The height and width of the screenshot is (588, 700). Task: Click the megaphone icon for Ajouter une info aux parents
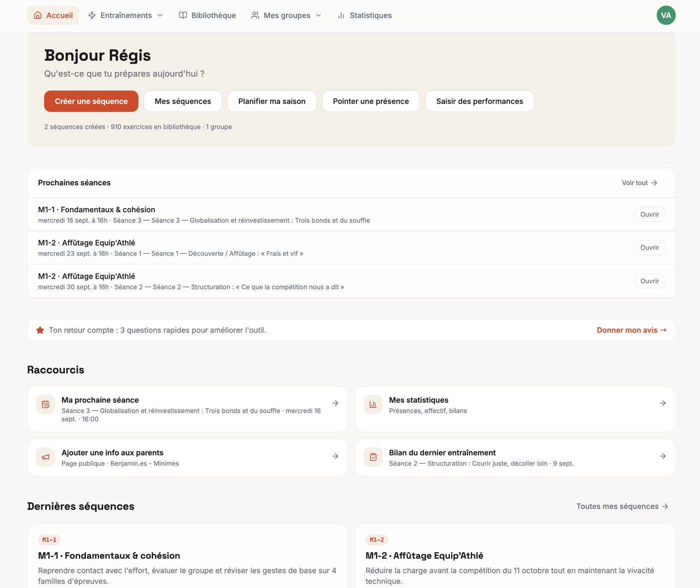[x=45, y=457]
